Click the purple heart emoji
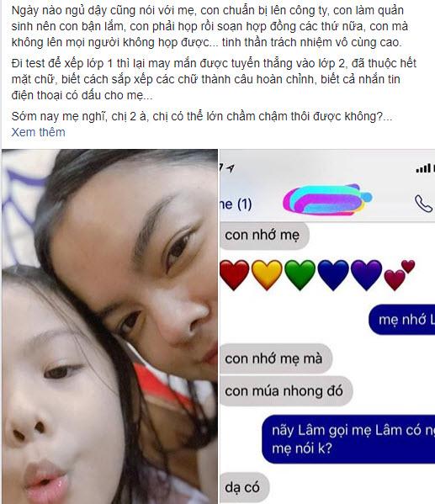Screen dimensions: 435x504 click(366, 275)
